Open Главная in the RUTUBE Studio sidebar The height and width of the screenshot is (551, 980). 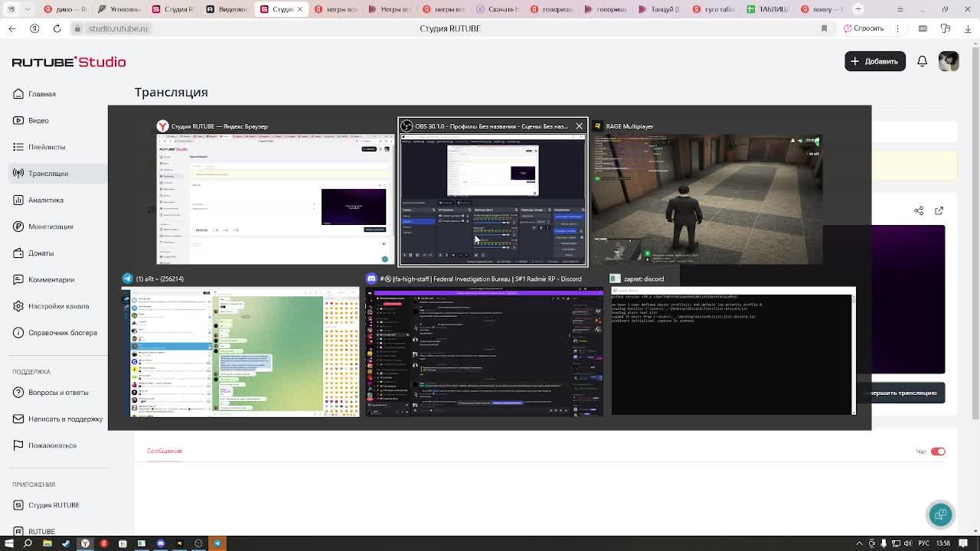pos(34,94)
